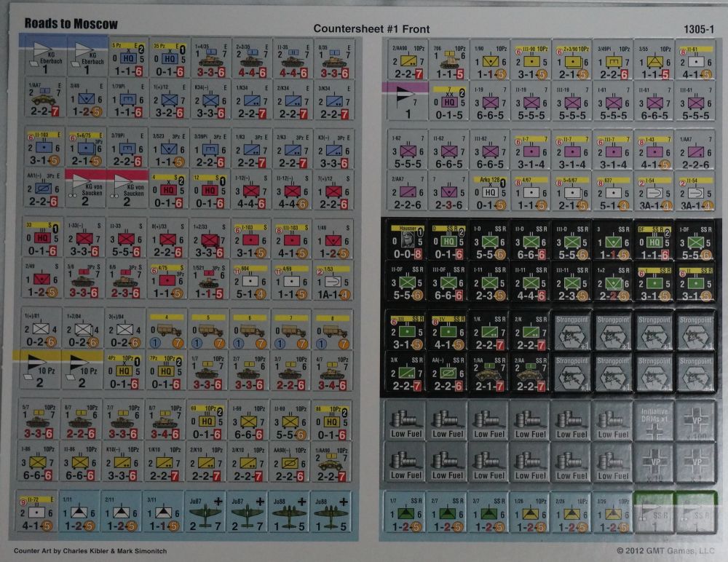Select the IV SS R artillery counter
Image resolution: width=728 pixels, height=562 pixels.
[449, 331]
